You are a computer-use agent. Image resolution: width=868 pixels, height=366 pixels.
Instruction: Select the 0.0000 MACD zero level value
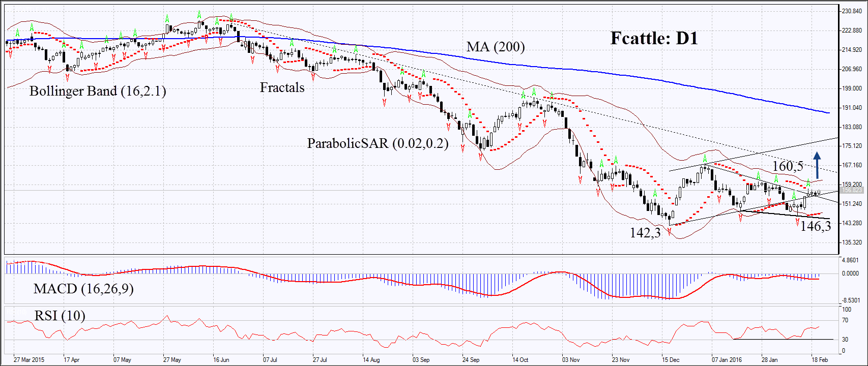[x=851, y=273]
